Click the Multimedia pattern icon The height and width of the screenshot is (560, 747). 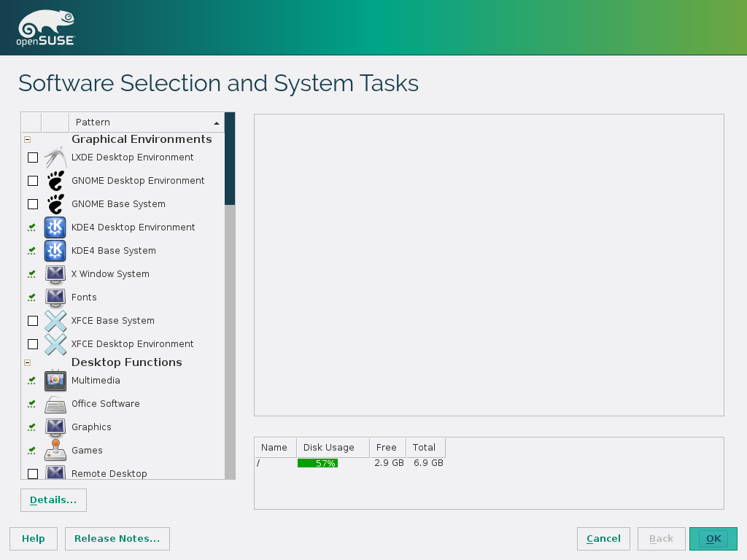[x=55, y=381]
